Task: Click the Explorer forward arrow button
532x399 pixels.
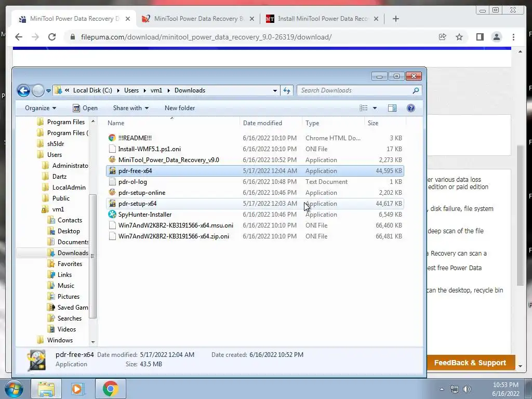Action: pyautogui.click(x=38, y=90)
